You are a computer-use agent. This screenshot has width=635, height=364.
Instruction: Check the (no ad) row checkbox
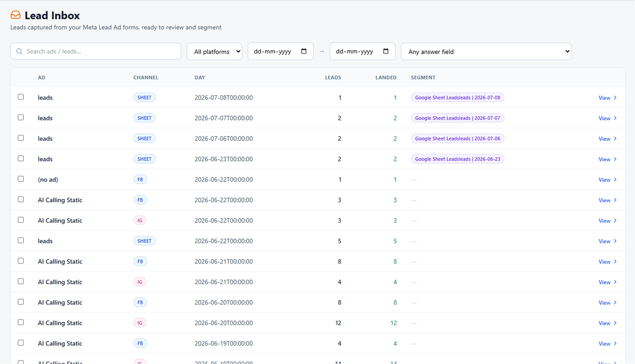point(21,179)
